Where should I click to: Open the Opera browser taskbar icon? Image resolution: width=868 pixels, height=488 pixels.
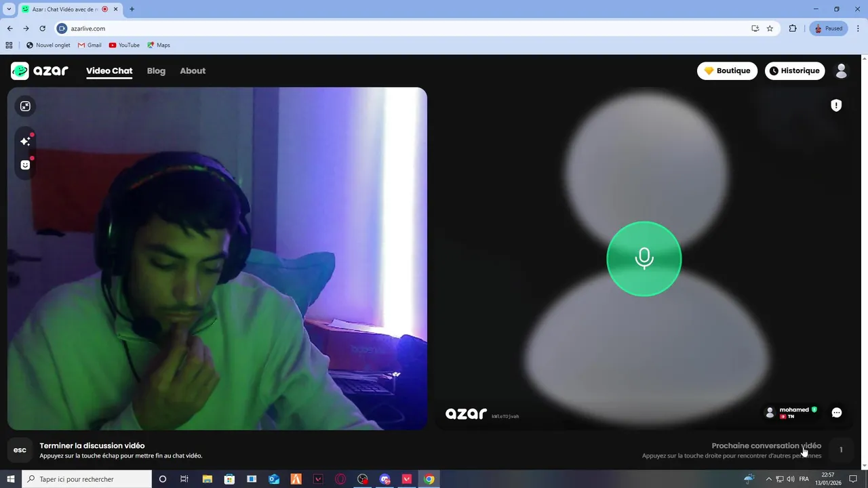click(340, 479)
